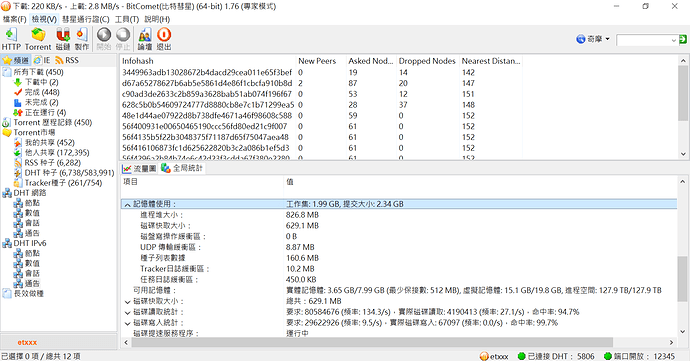This screenshot has width=690, height=361.
Task: Click the 已連接 DHT status indicator
Action: pyautogui.click(x=556, y=356)
